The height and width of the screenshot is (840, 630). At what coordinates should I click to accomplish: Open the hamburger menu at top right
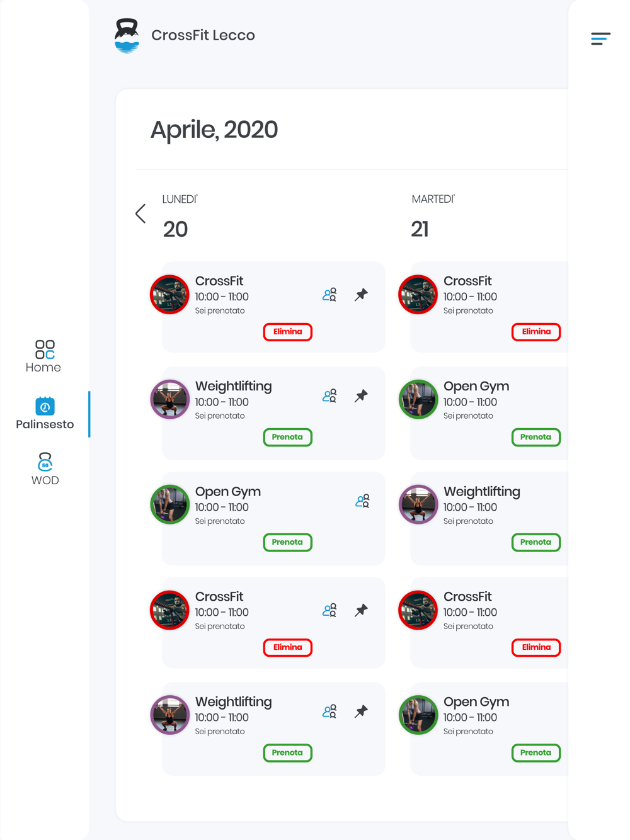pos(600,38)
